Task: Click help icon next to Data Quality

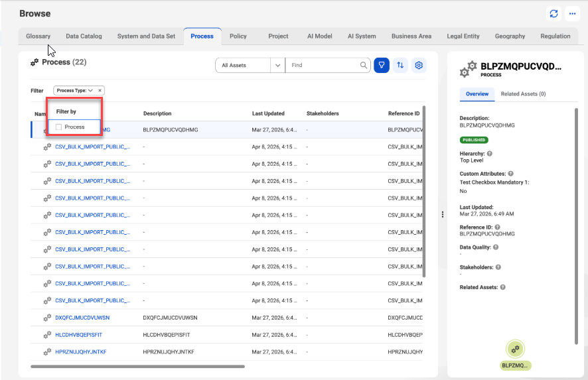Action: pyautogui.click(x=496, y=247)
